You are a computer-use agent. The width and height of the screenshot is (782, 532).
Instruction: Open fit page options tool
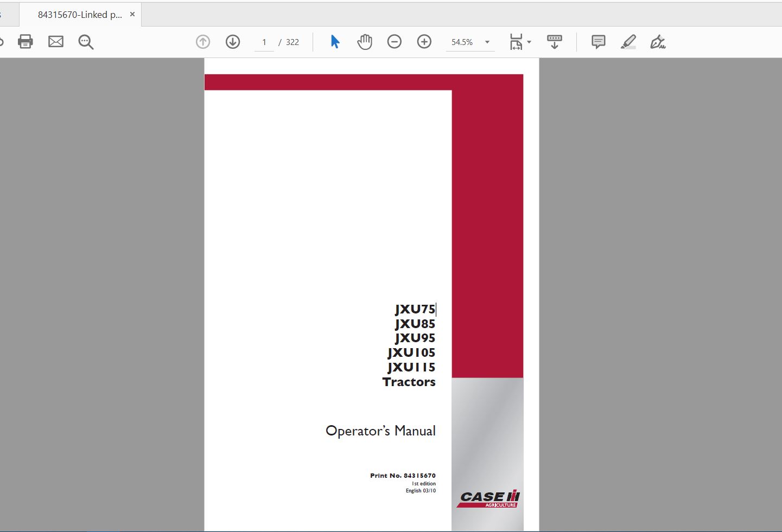(x=516, y=42)
